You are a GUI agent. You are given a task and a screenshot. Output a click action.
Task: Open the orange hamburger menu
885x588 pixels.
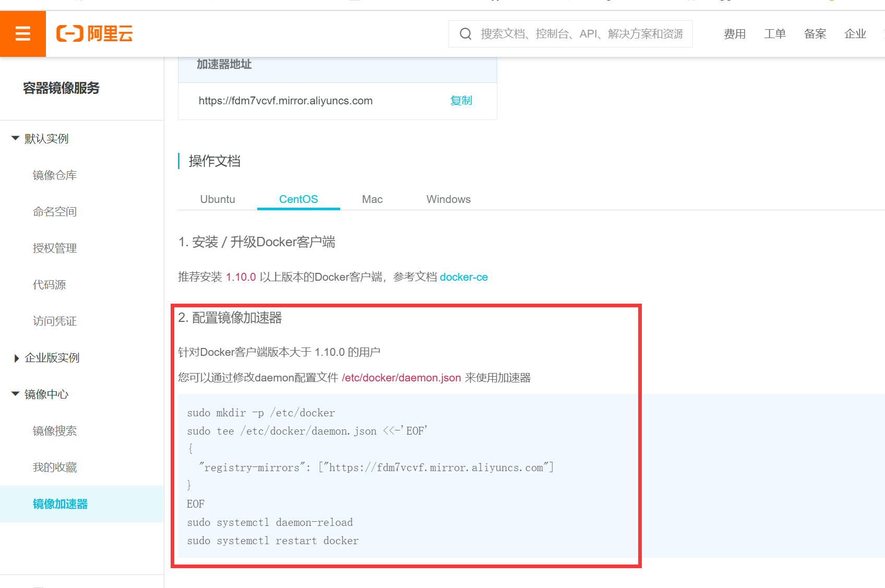click(x=23, y=34)
